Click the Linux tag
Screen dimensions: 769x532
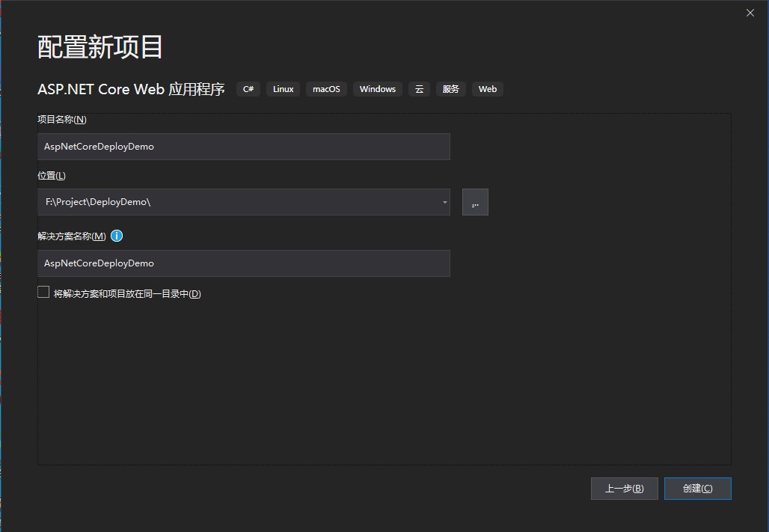283,89
